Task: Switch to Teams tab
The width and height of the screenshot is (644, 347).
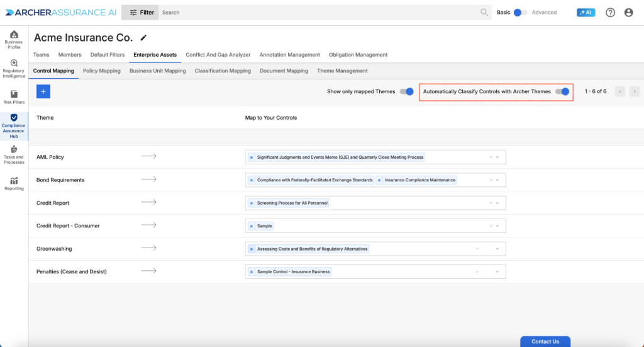Action: tap(41, 55)
